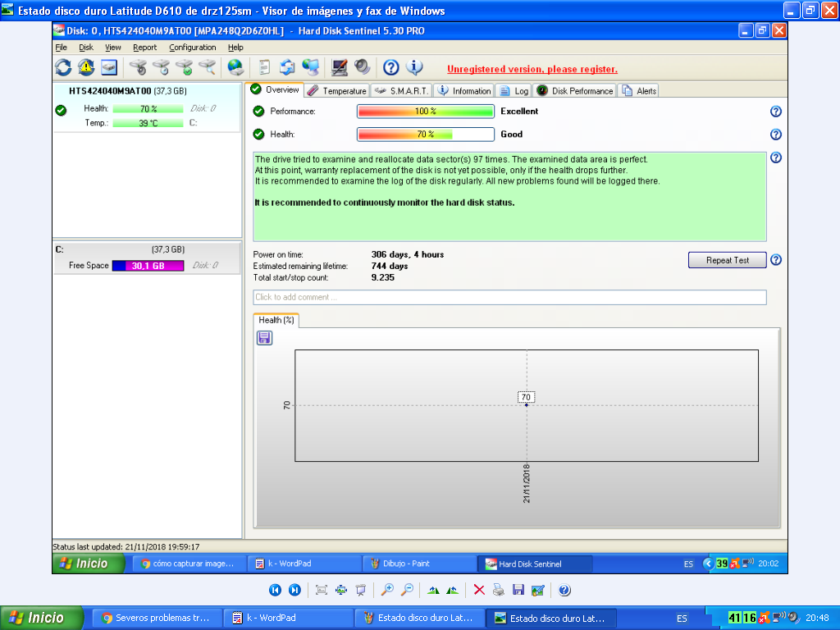Open 'Severos problemas tr…' Chrome taskbar item
The image size is (840, 630).
click(x=157, y=619)
